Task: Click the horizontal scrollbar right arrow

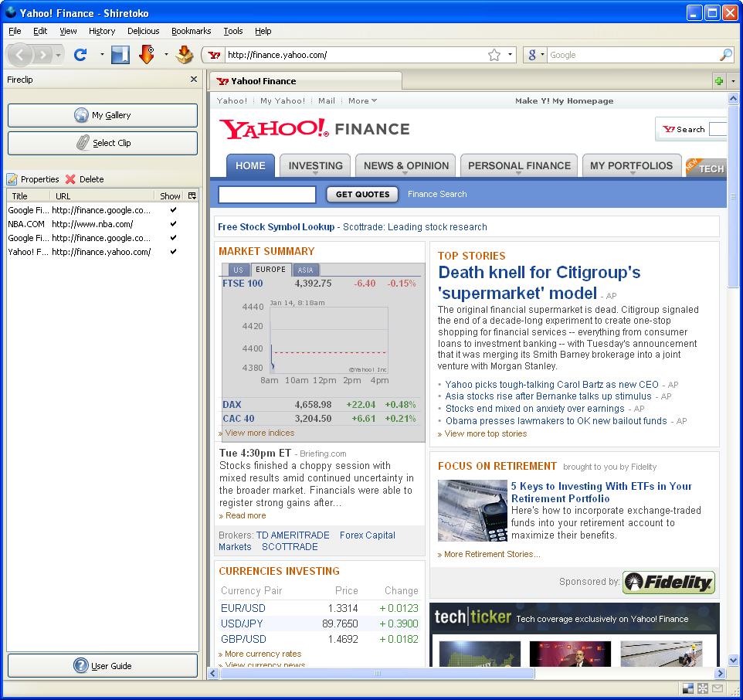Action: point(721,673)
